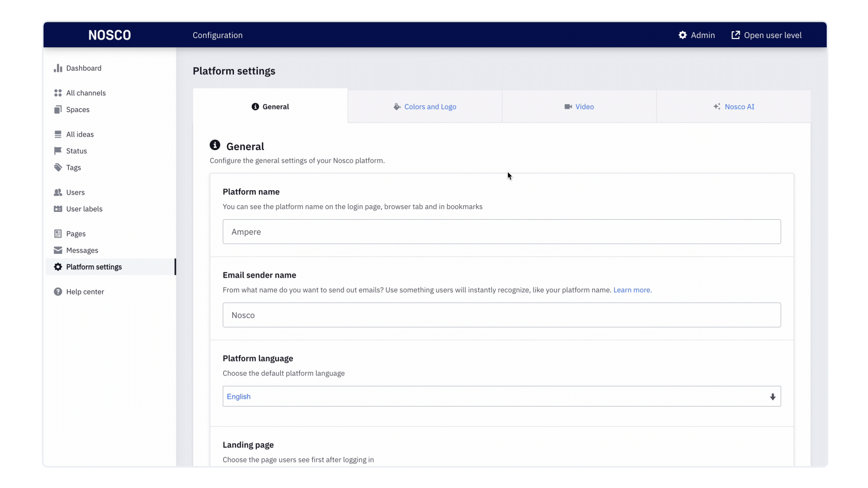Open the Nosco AI tab
Viewport: 868px width, 488px height.
733,106
